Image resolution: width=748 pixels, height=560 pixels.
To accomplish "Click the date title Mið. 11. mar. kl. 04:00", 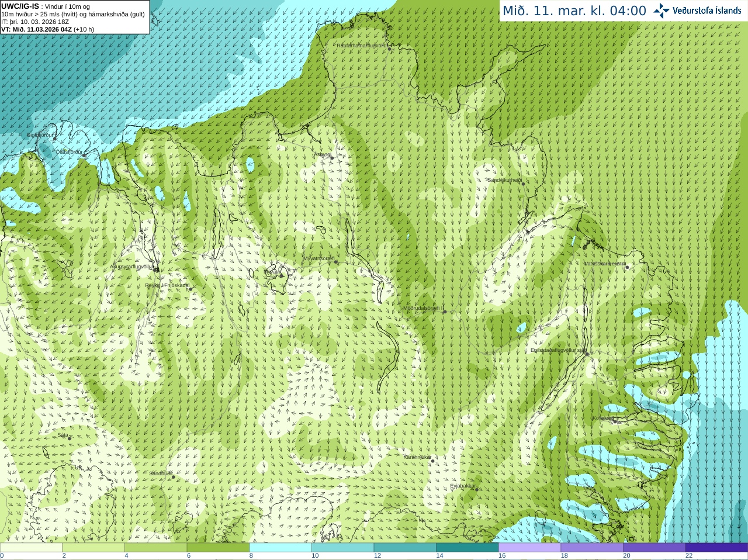I will click(x=574, y=11).
